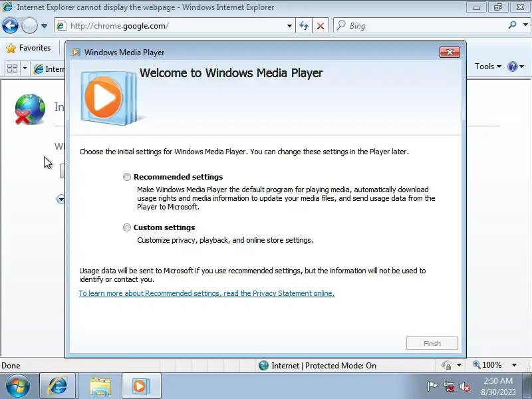Click the network status tray icon
Image resolution: width=532 pixels, height=399 pixels.
449,386
